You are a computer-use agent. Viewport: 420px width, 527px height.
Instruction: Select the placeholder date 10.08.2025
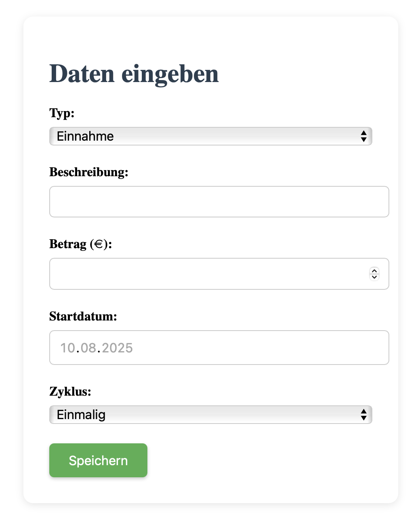97,348
